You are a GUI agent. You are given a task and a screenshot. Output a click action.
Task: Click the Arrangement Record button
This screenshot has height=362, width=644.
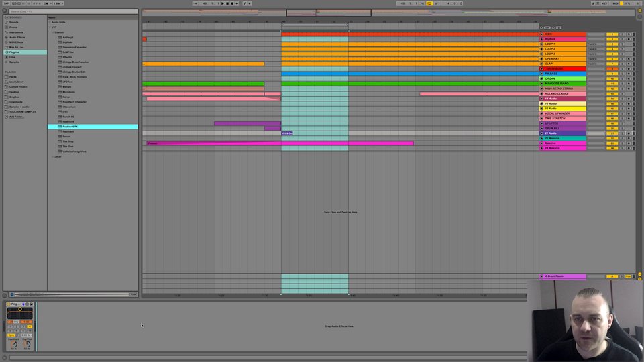tap(232, 3)
